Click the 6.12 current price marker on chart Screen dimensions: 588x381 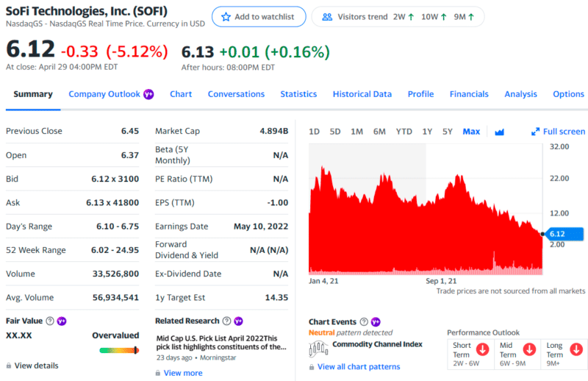tap(564, 234)
